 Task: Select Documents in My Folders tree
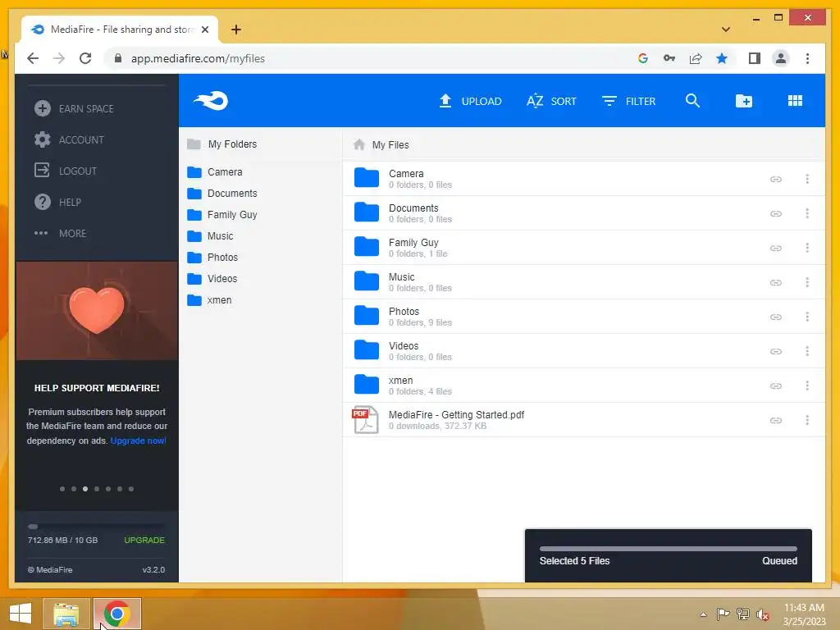[222, 194]
